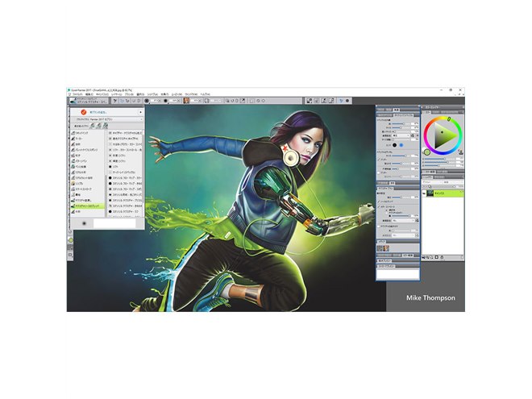Choose the last visible brush category row
Image resolution: width=532 pixels, height=399 pixels.
[88, 211]
